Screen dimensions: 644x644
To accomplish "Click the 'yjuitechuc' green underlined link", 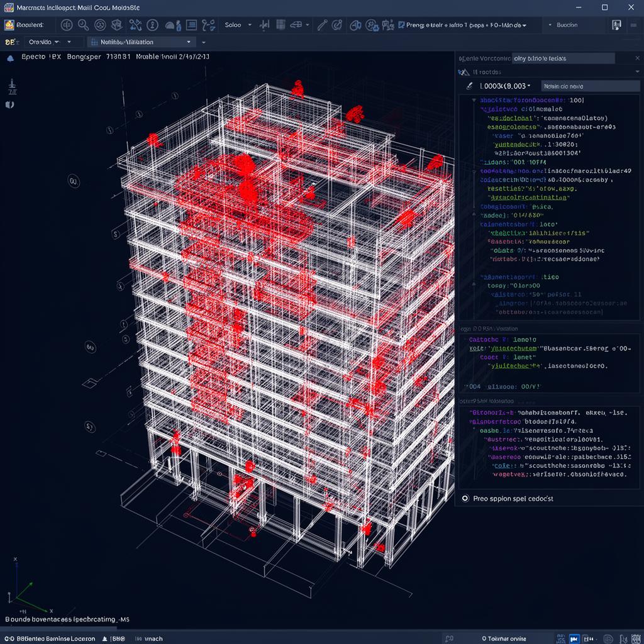I will [x=516, y=365].
